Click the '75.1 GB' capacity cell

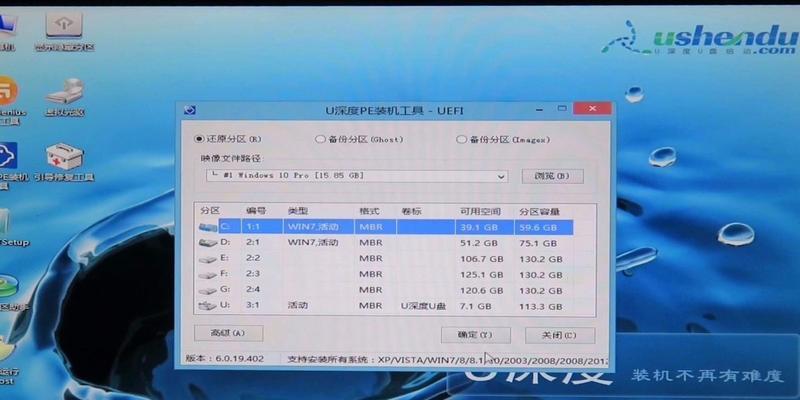pos(538,243)
